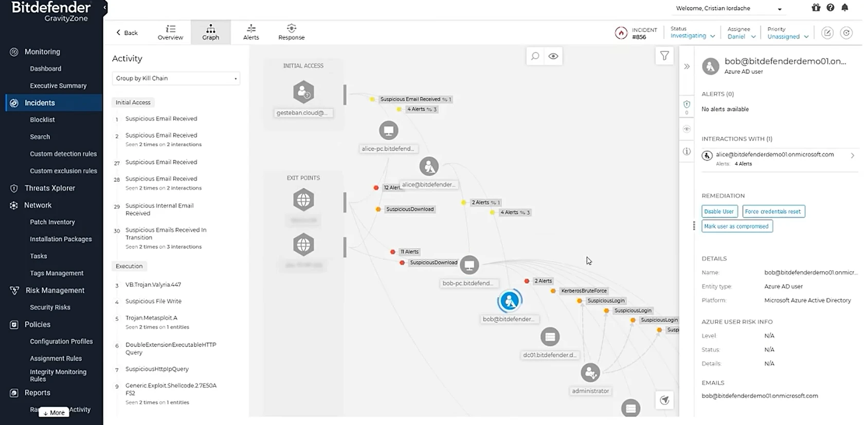This screenshot has height=425, width=868.
Task: Open the notifications bell icon
Action: point(845,8)
